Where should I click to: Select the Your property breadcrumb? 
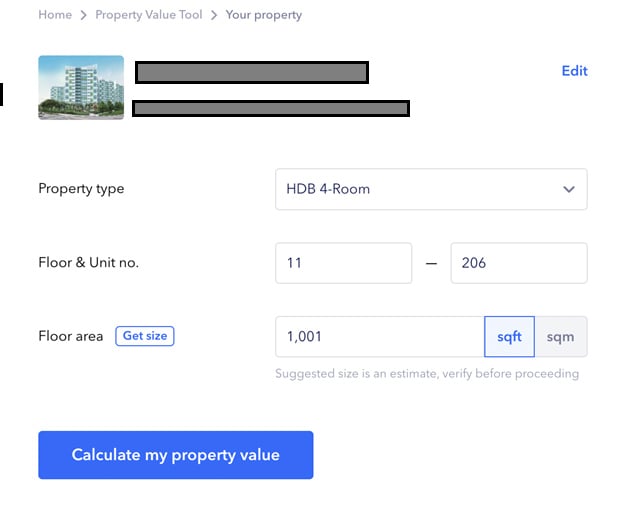pyautogui.click(x=263, y=15)
